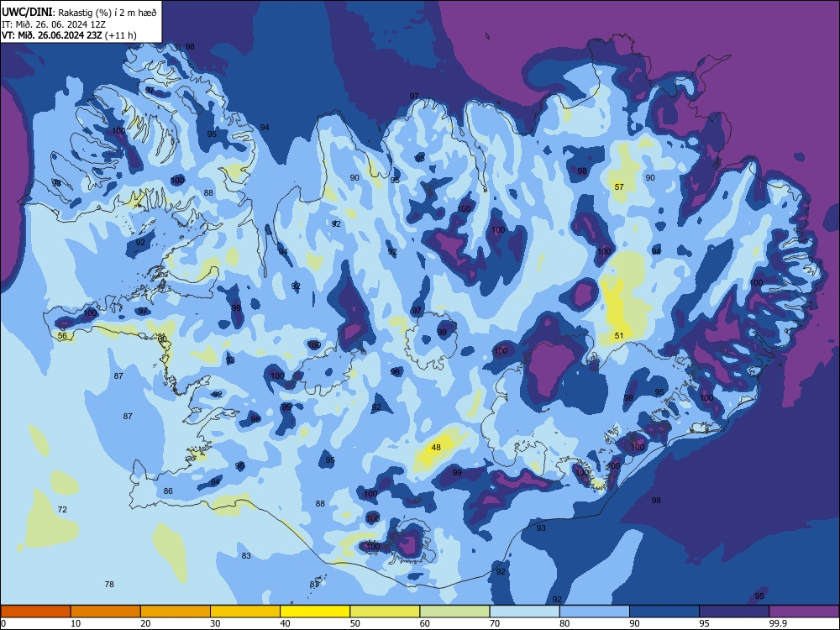Select the 'IT: Mið. 26. 06. 2024 12Z' line
The height and width of the screenshot is (630, 840).
tap(54, 24)
